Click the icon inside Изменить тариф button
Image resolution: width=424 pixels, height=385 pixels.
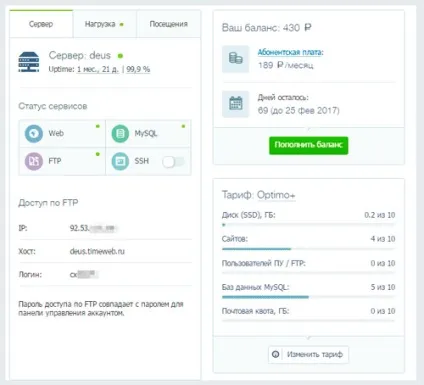(276, 354)
